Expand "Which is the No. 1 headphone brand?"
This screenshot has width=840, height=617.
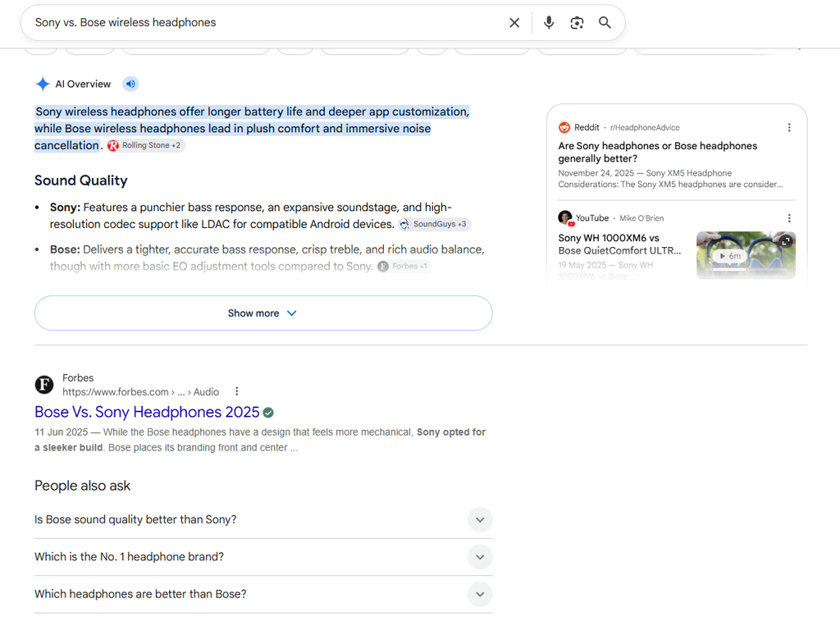click(x=263, y=557)
